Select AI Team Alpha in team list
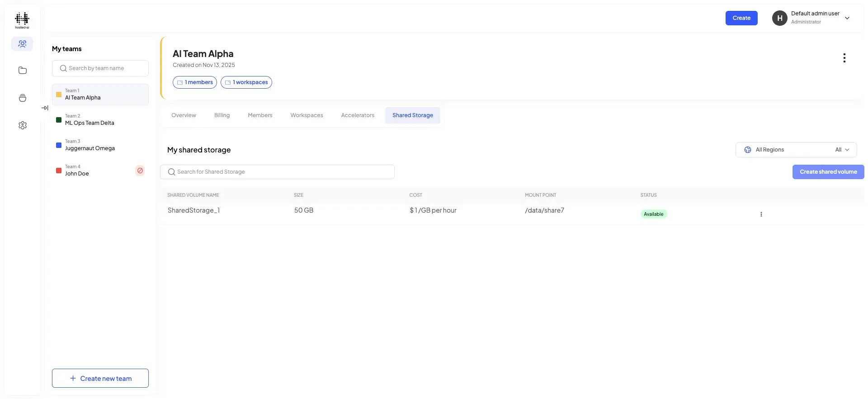The width and height of the screenshot is (868, 399). (100, 95)
